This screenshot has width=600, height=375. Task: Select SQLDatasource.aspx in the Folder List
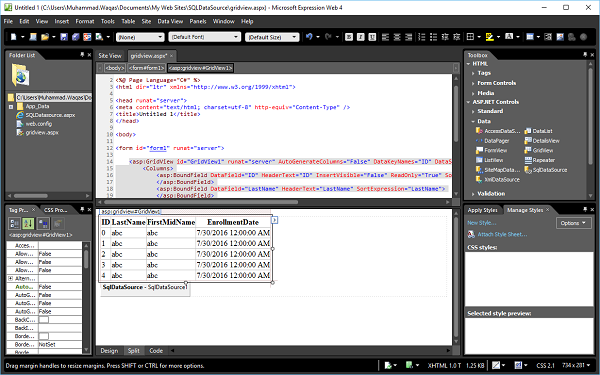click(x=50, y=115)
